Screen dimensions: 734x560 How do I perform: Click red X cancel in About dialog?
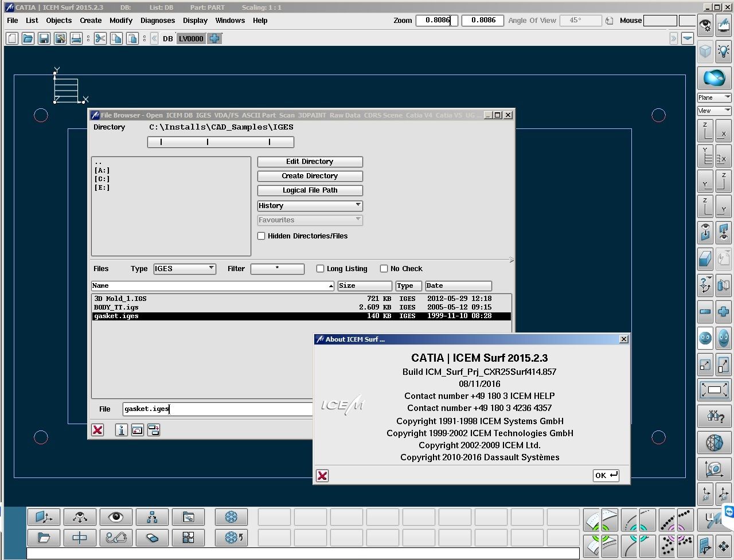pos(322,476)
